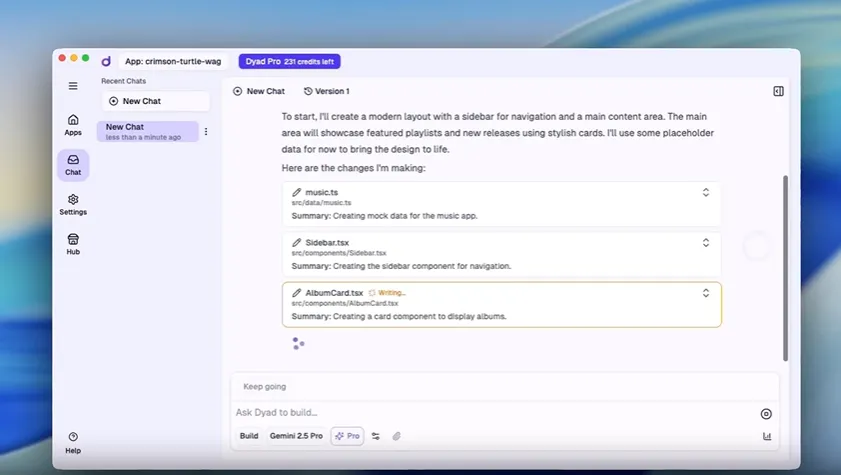Click the New Chat button under Recent Chats

click(x=155, y=101)
